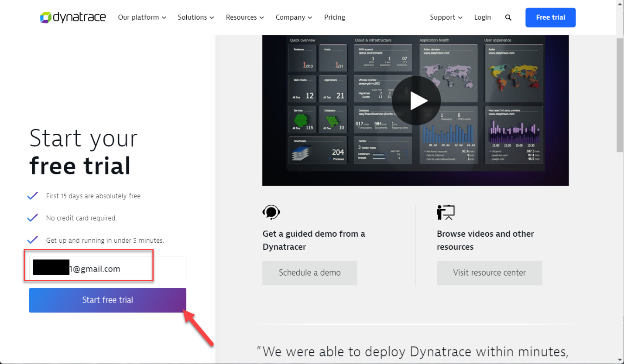Click Schedule a demo button
This screenshot has width=624, height=364.
pyautogui.click(x=309, y=273)
